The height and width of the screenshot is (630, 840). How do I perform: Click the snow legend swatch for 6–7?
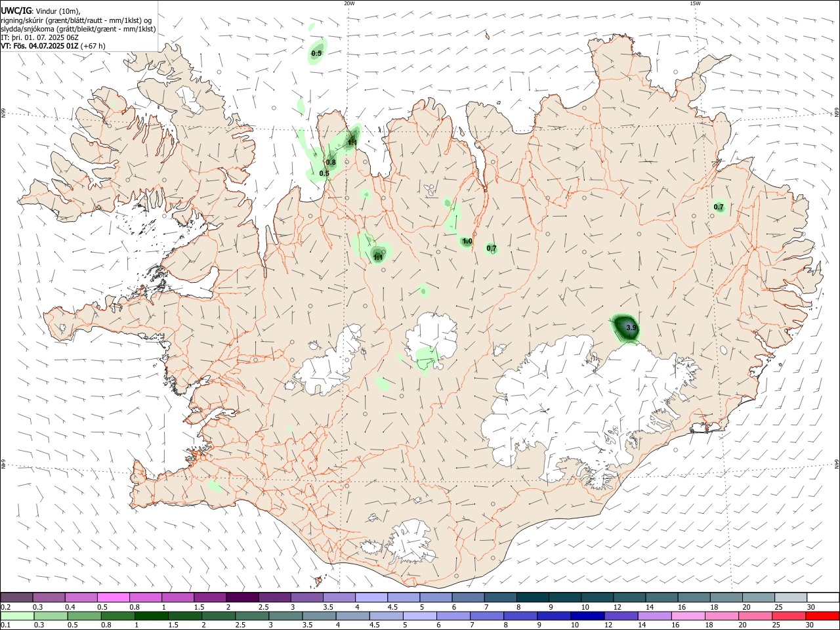469,597
